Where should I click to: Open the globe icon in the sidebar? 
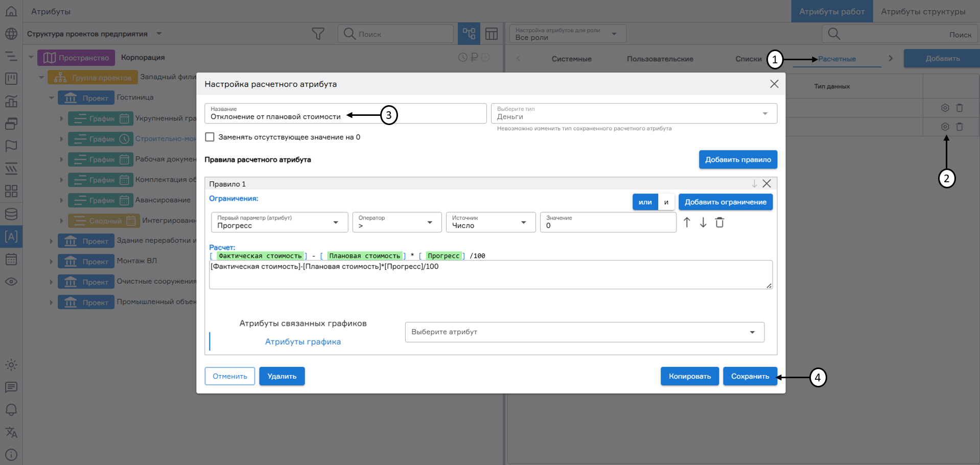coord(11,34)
